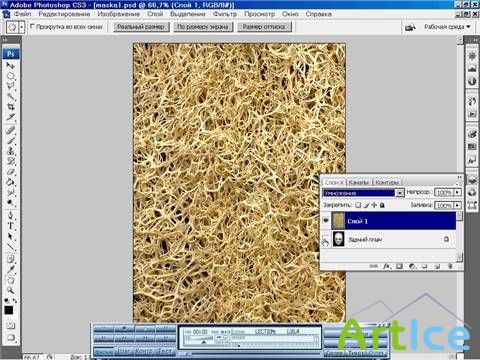Select the Move tool
480x360 pixels.
pyautogui.click(x=10, y=66)
